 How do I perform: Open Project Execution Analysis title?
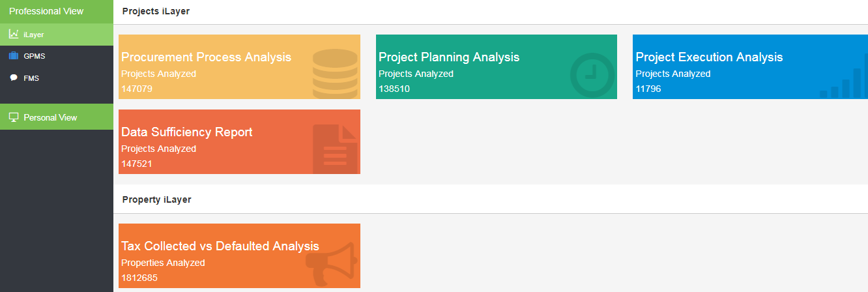pyautogui.click(x=709, y=57)
